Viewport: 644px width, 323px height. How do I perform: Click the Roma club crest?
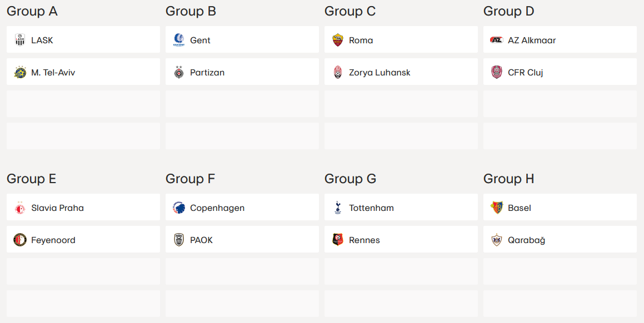(x=338, y=40)
